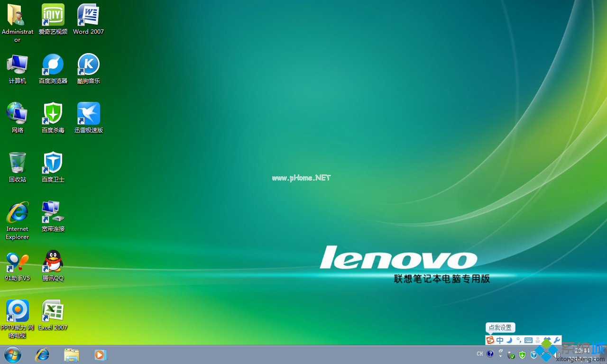Open Sogou settings via the wrench icon
This screenshot has width=607, height=364.
[x=556, y=340]
